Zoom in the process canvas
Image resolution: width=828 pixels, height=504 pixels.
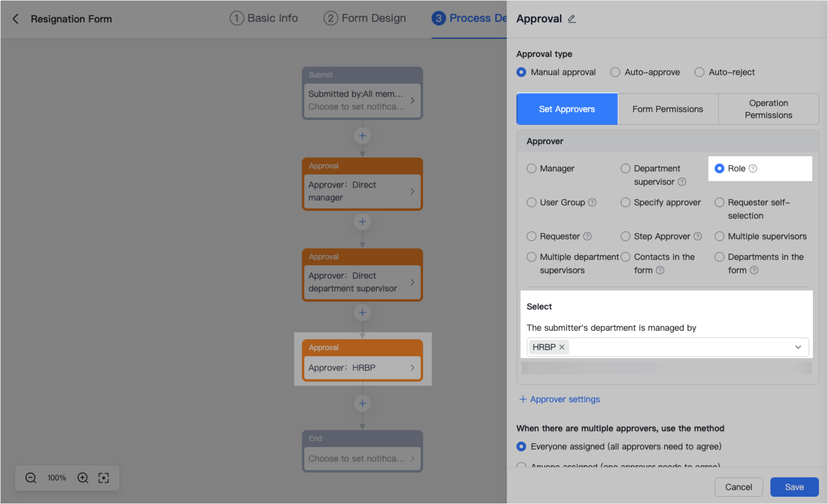(x=83, y=478)
